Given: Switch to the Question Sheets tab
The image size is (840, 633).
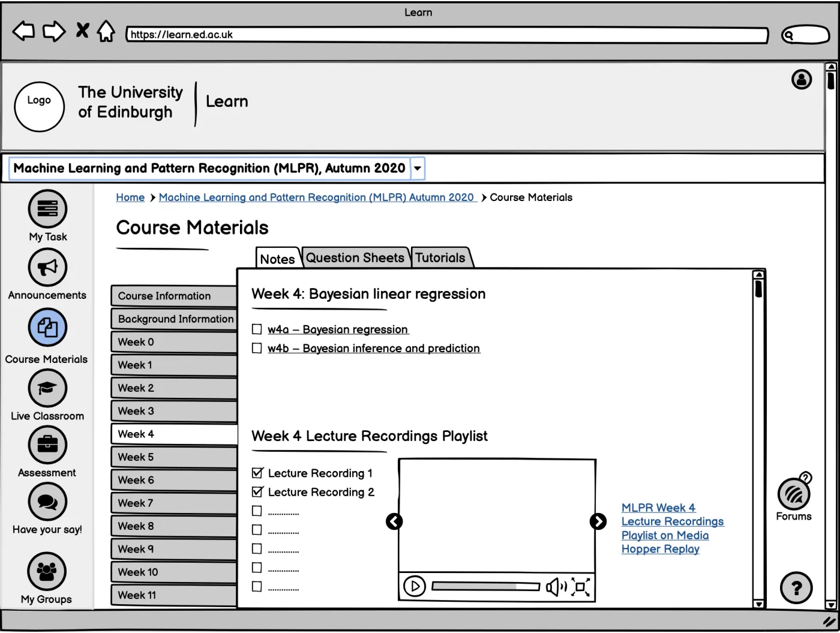Looking at the screenshot, I should [355, 257].
